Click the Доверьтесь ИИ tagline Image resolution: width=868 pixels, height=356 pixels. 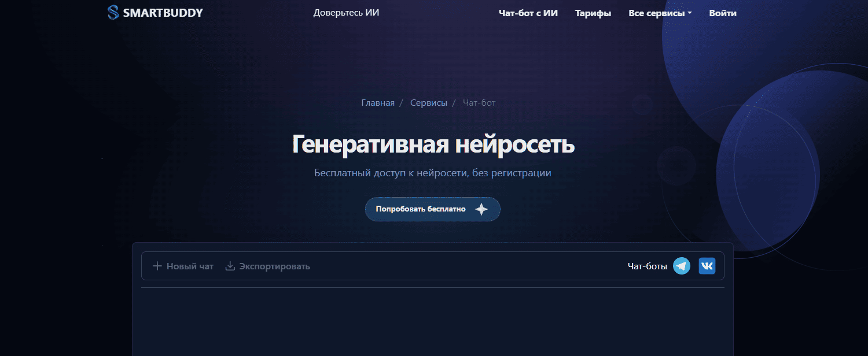346,13
